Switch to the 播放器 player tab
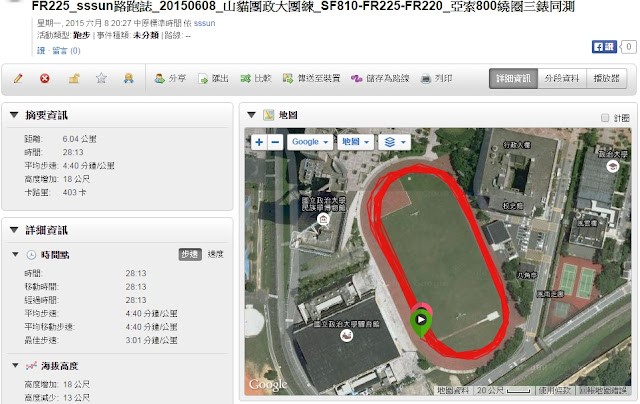Screen dimensions: 640x404 coord(607,79)
